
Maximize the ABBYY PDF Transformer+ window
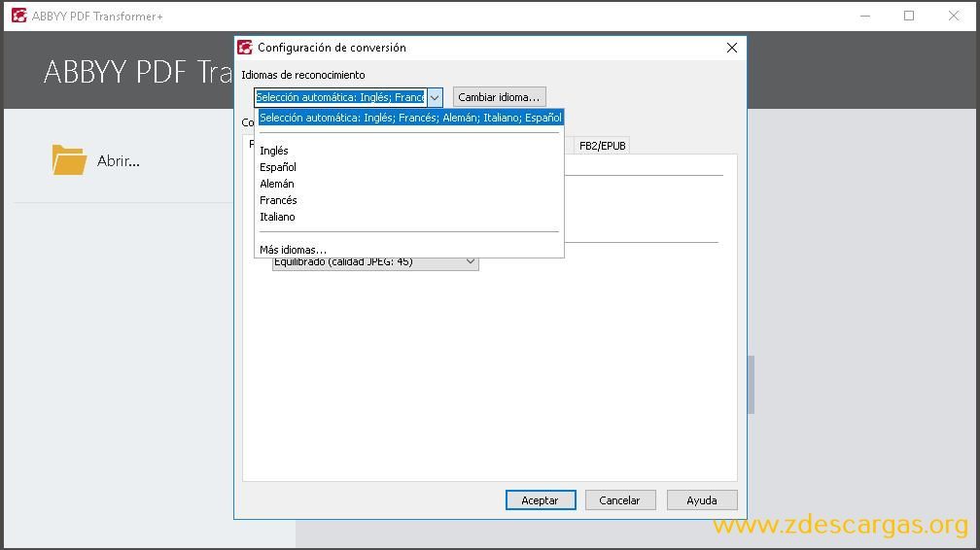click(909, 16)
